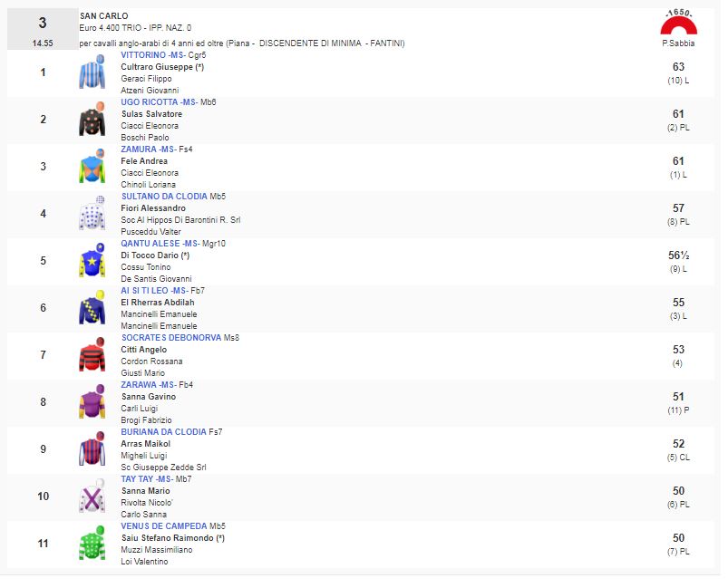
Task: Click the black silk with orange dots
Action: (92, 120)
